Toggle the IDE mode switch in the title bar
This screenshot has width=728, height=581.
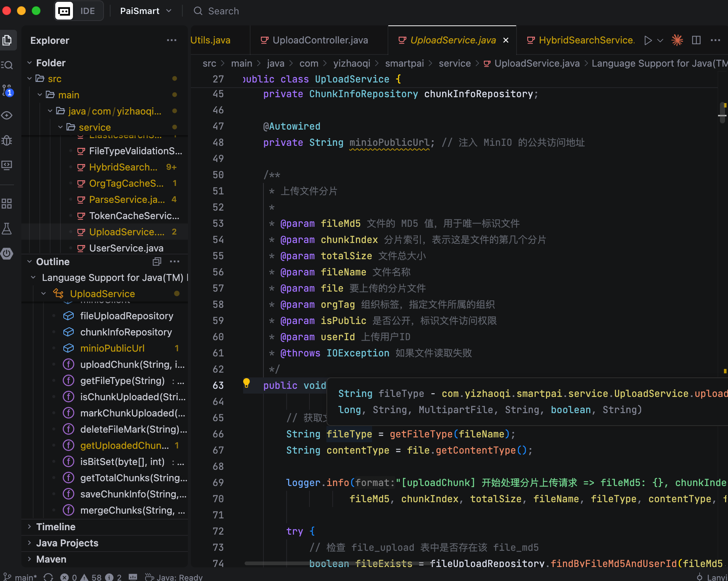pyautogui.click(x=79, y=11)
